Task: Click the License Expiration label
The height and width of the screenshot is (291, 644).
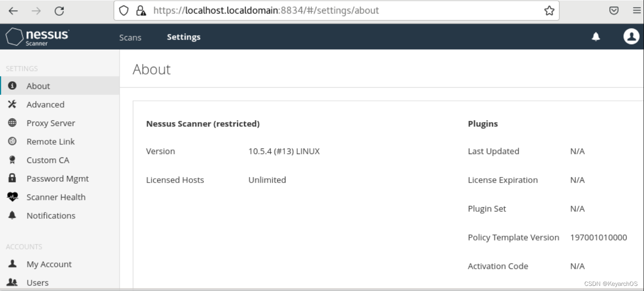Action: pos(503,180)
